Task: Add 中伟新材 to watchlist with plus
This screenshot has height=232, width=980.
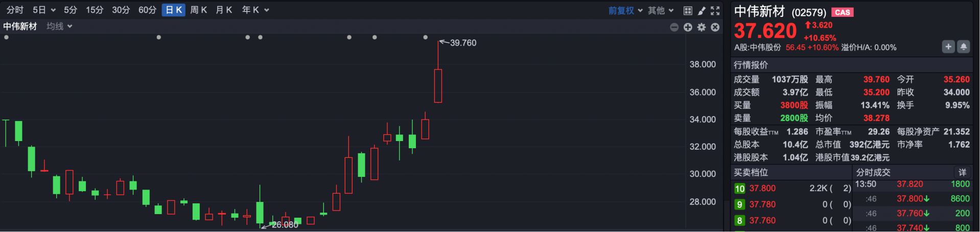Action: 948,47
